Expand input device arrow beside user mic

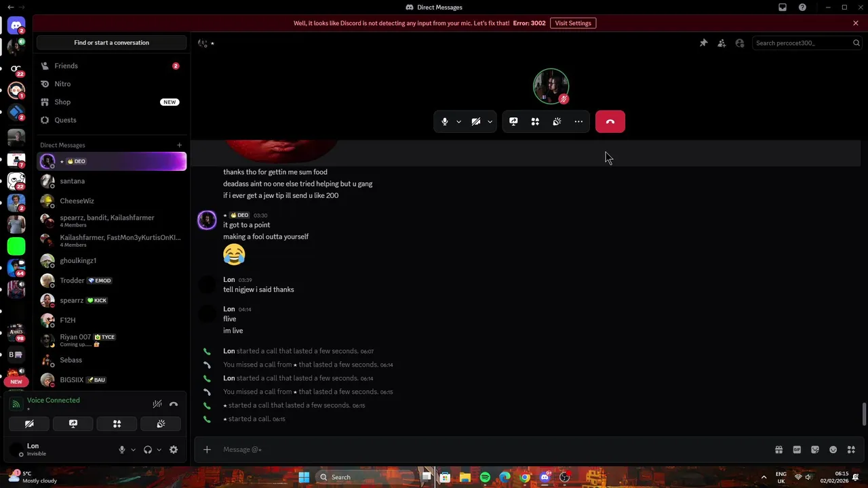(133, 449)
